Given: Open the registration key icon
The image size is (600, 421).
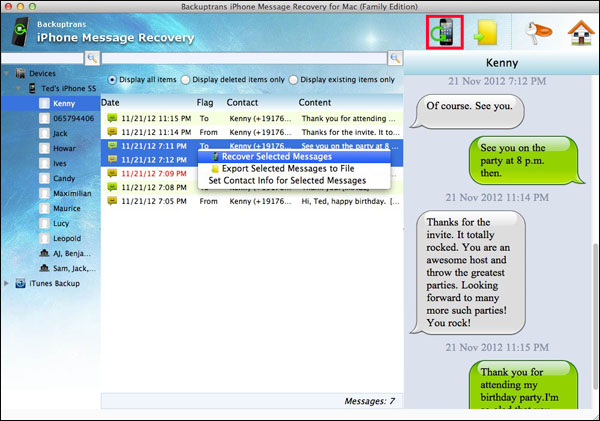Looking at the screenshot, I should tap(539, 33).
